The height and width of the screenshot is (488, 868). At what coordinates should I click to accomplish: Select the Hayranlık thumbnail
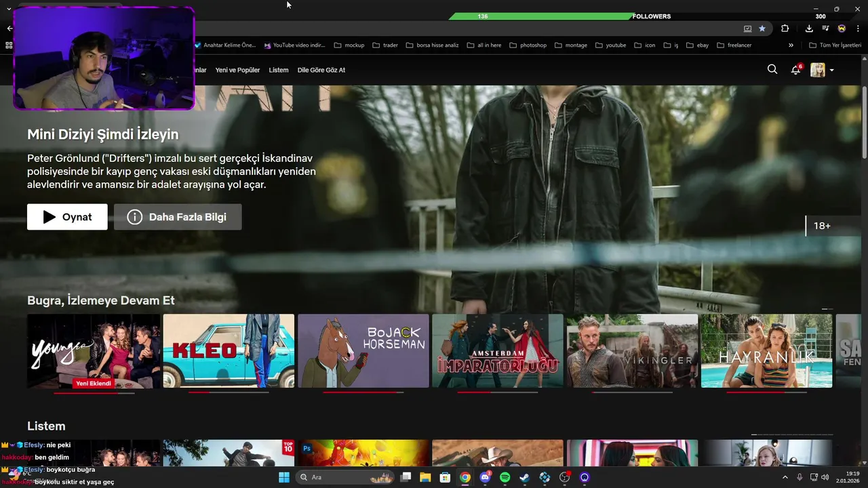[x=766, y=350]
